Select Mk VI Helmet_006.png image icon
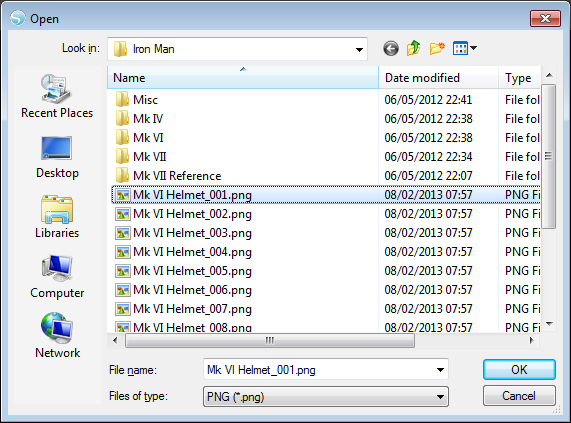Screen dimensions: 571x423 click(x=123, y=290)
